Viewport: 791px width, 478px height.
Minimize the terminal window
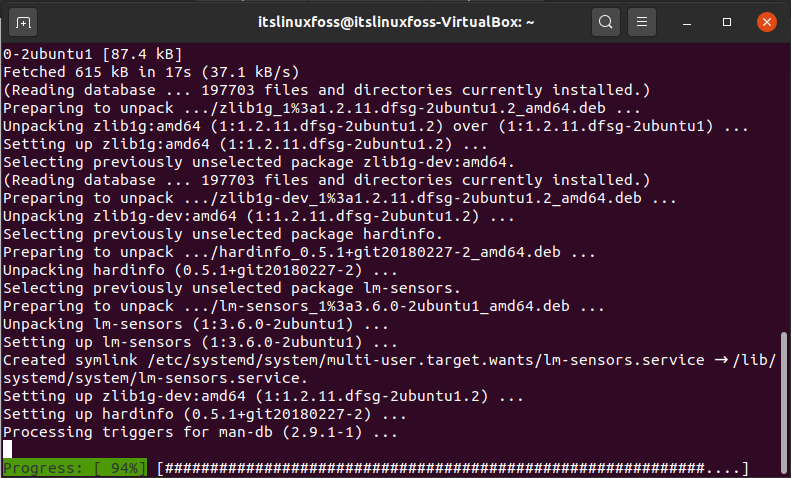click(x=687, y=23)
